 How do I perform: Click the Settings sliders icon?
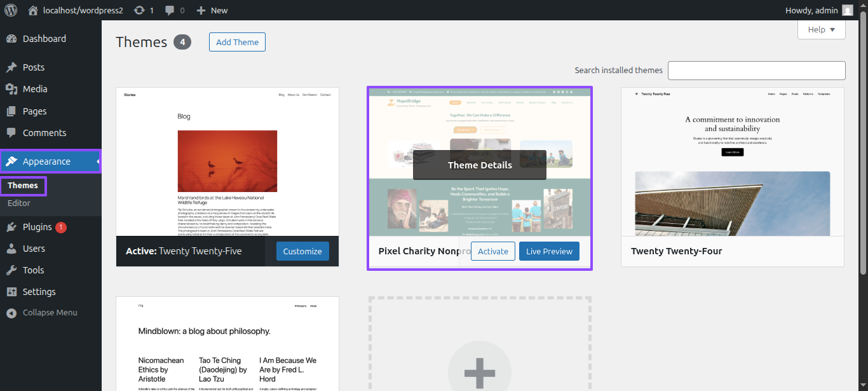[11, 292]
